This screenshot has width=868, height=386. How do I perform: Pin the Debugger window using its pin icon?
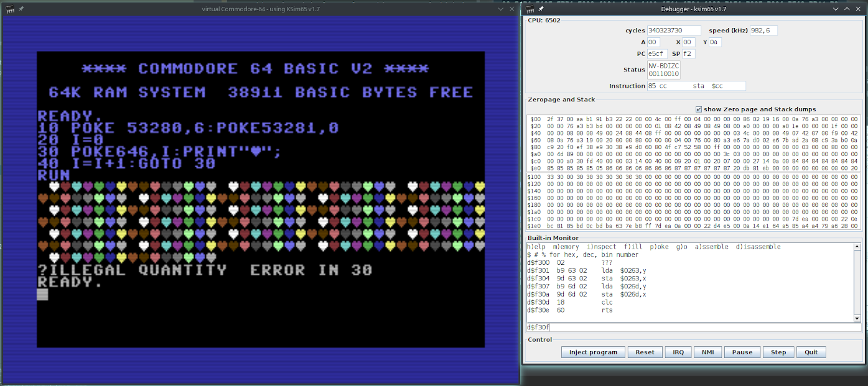(x=541, y=9)
